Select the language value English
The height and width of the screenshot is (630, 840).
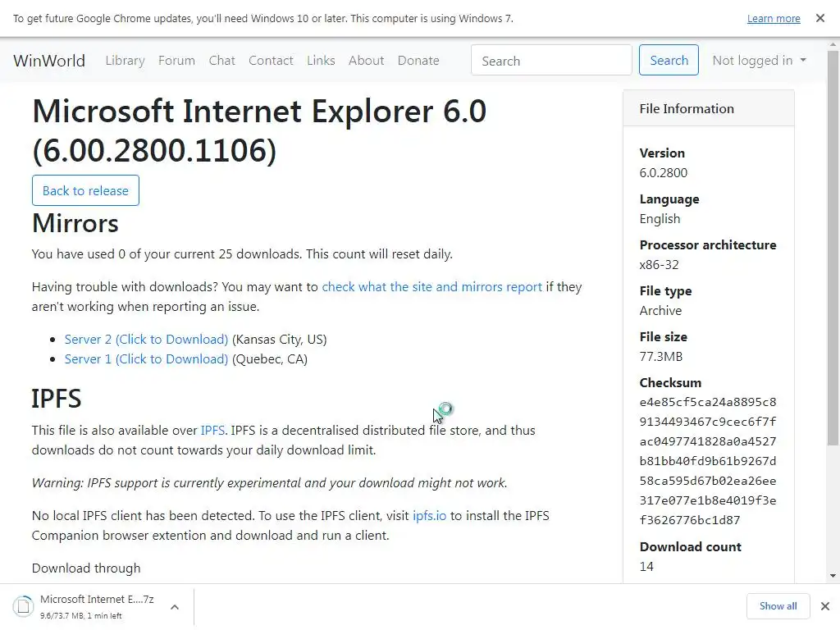(660, 218)
